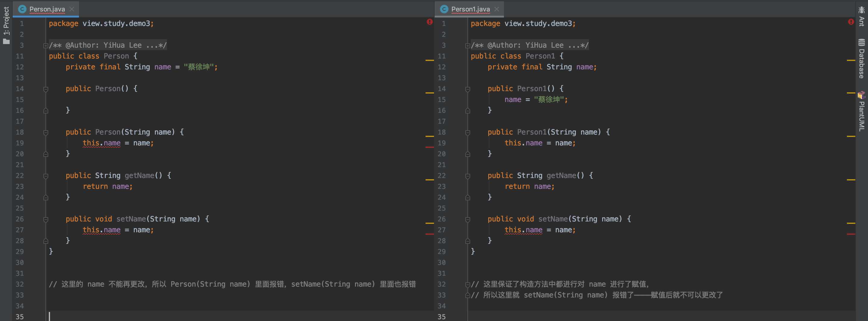This screenshot has width=868, height=321.
Task: Click the Person1.java class file icon
Action: 444,9
